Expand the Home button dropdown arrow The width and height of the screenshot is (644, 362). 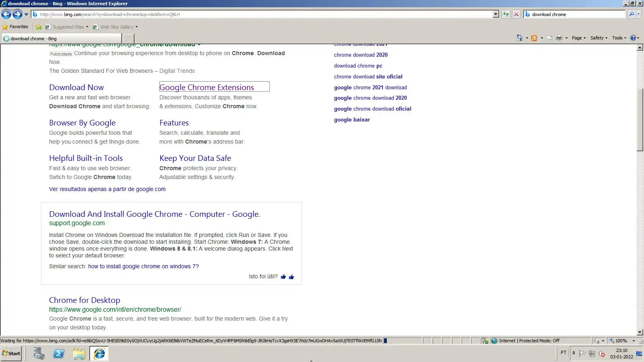coord(527,38)
